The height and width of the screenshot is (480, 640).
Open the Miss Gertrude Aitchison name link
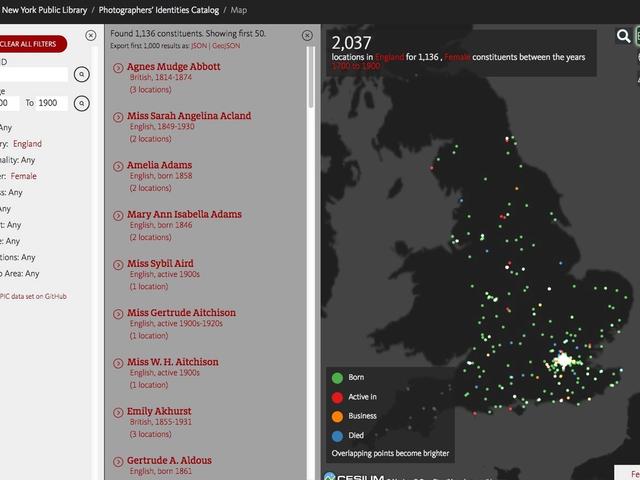(x=181, y=313)
